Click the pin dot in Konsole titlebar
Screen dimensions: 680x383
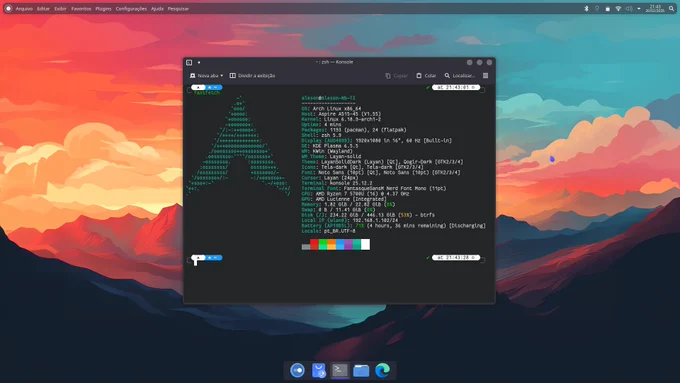[x=199, y=62]
